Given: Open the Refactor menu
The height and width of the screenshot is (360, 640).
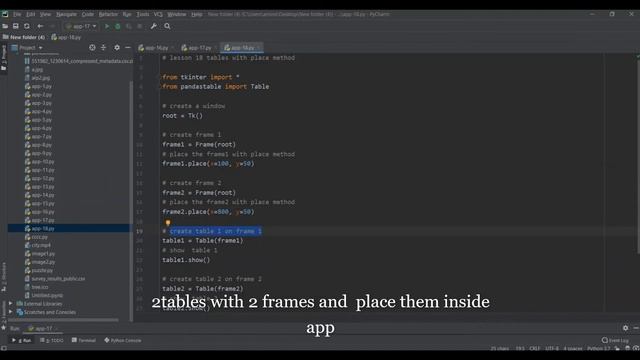Looking at the screenshot, I should [108, 14].
